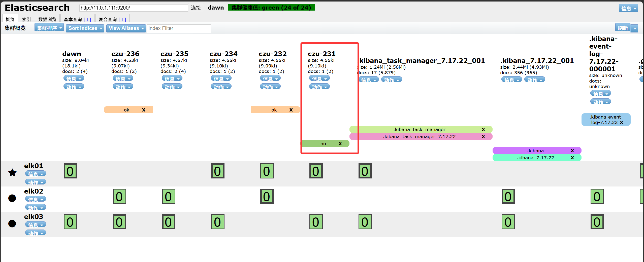This screenshot has width=644, height=262.
Task: Remove the .kibana alias using its X
Action: pyautogui.click(x=572, y=151)
